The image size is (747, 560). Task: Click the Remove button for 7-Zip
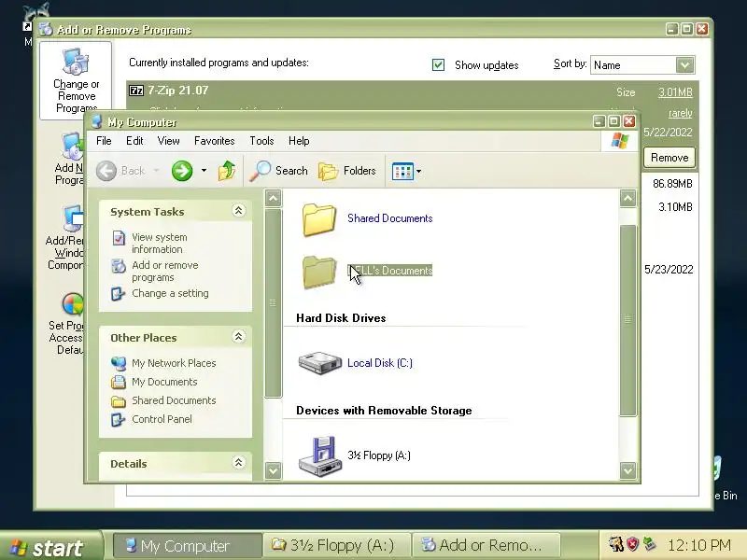click(669, 158)
